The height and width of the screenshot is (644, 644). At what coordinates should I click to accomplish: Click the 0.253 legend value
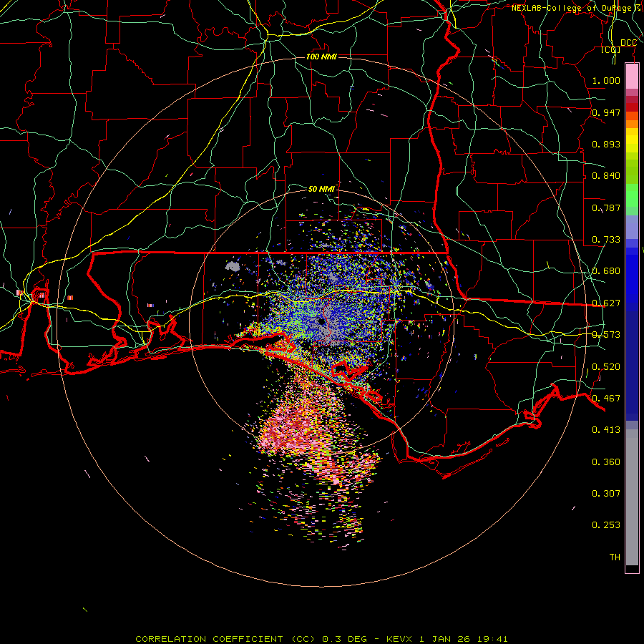pyautogui.click(x=606, y=525)
